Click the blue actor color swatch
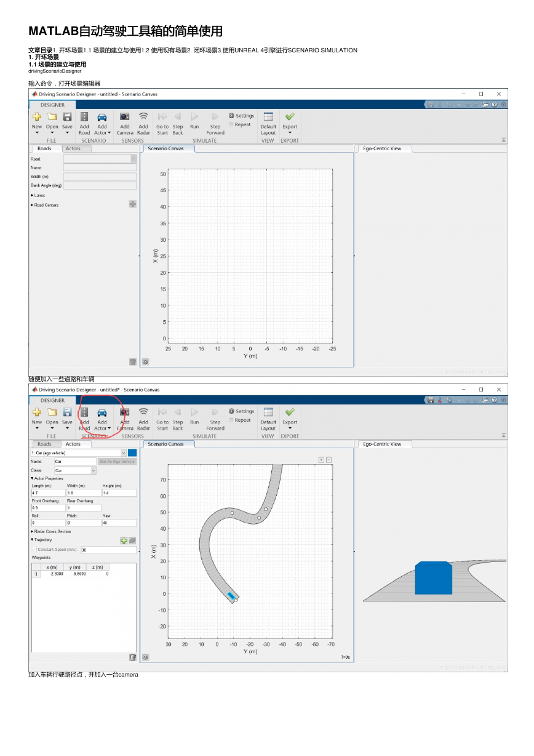This screenshot has height=756, width=534. coord(132,453)
